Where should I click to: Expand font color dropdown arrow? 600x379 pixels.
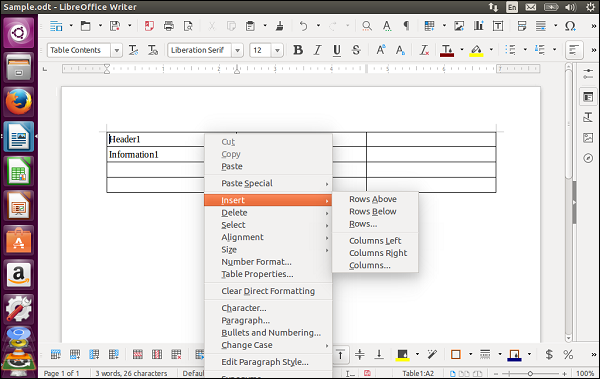point(462,50)
